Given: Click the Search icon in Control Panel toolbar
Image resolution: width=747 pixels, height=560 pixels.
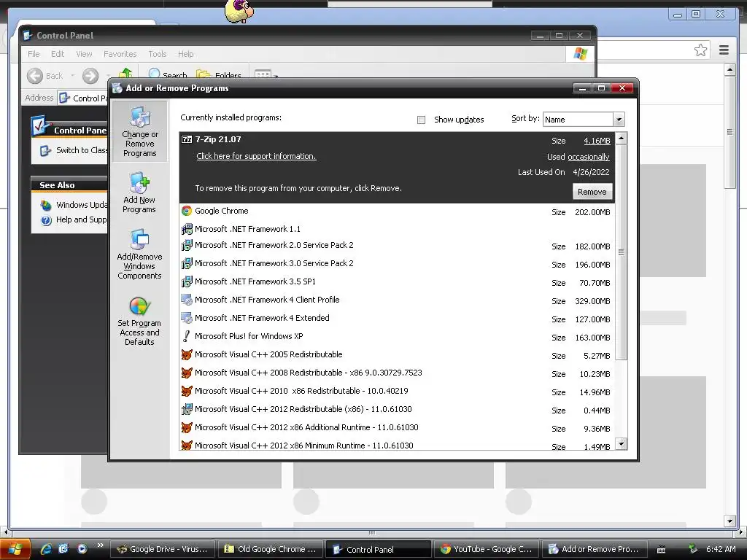Looking at the screenshot, I should pyautogui.click(x=155, y=74).
